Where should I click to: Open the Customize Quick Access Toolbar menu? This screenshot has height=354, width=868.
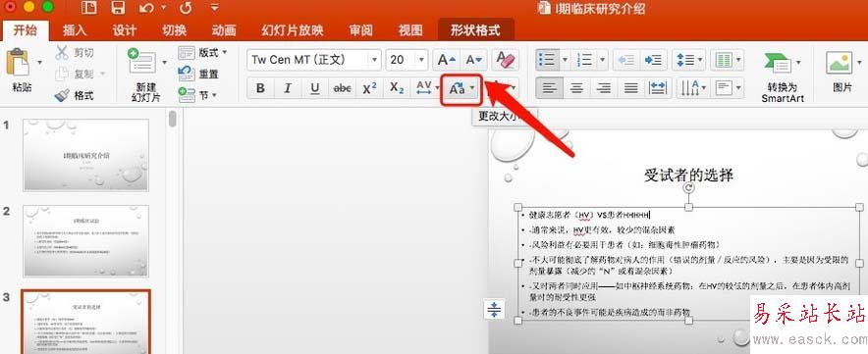pos(214,8)
